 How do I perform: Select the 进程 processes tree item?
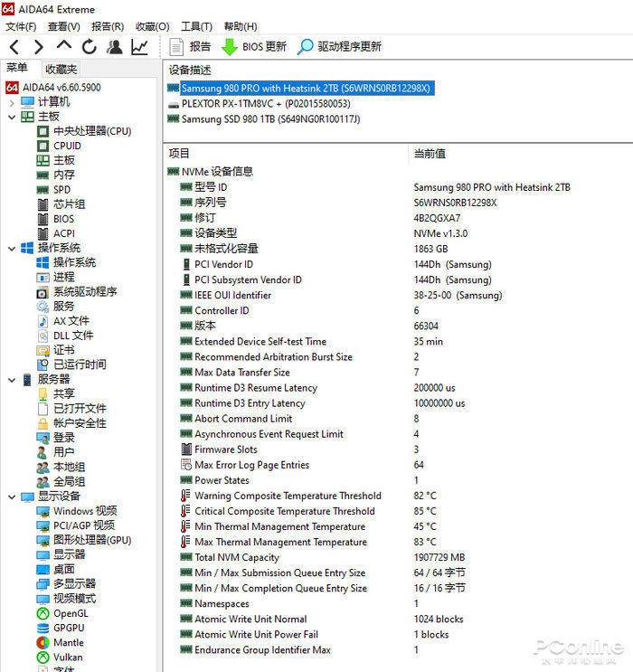pos(56,277)
